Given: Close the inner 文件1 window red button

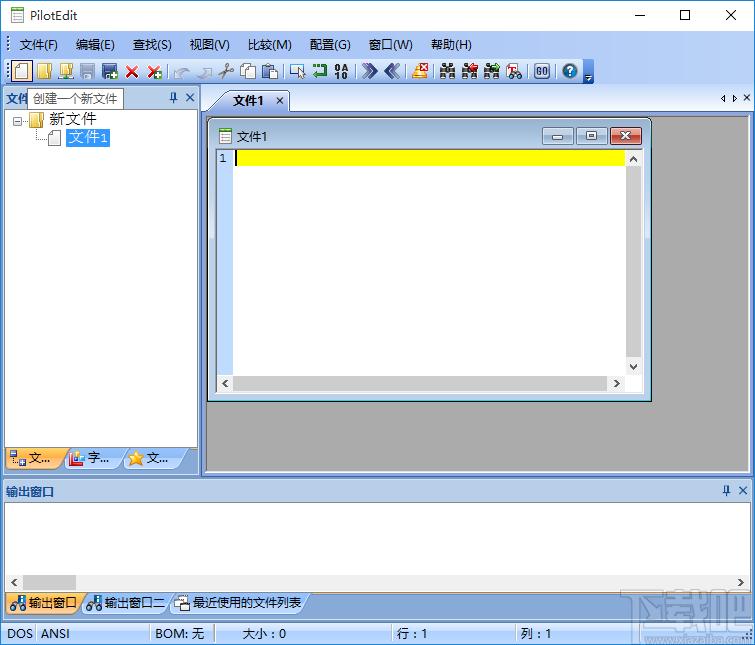Looking at the screenshot, I should (625, 136).
